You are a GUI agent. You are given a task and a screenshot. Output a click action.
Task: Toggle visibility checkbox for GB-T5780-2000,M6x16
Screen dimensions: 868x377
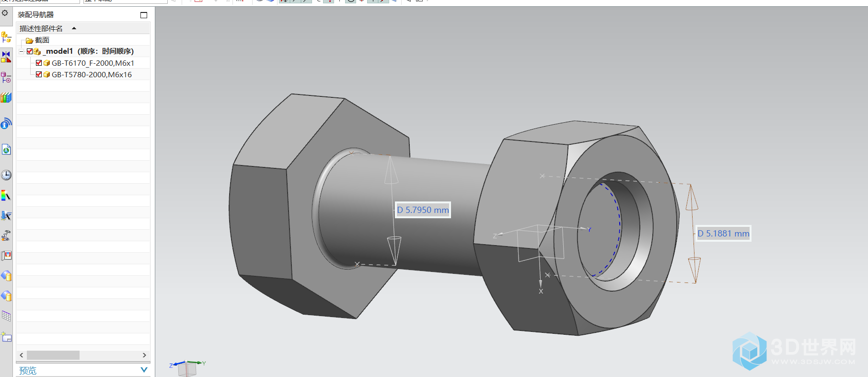39,74
